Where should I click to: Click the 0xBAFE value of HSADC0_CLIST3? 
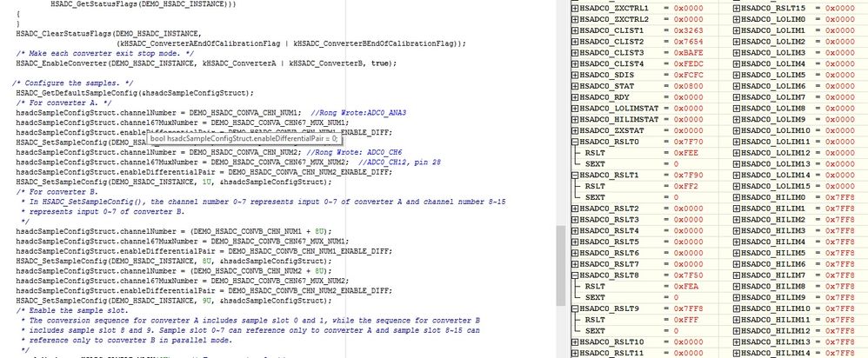(x=688, y=52)
